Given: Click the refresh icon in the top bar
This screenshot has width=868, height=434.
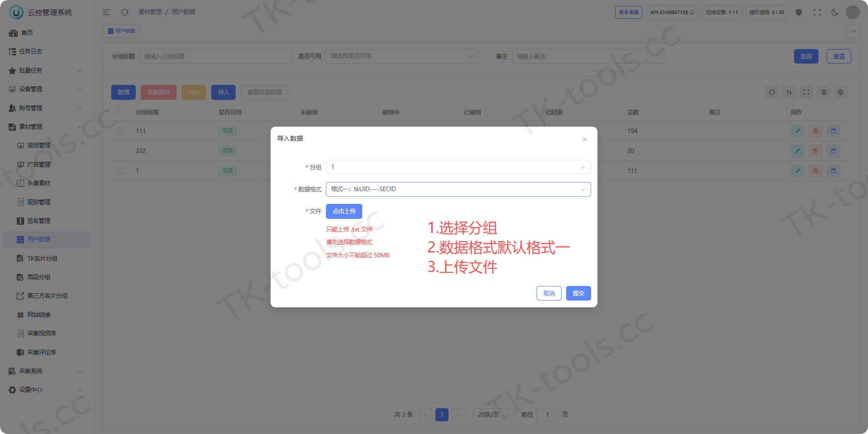Looking at the screenshot, I should tap(125, 12).
